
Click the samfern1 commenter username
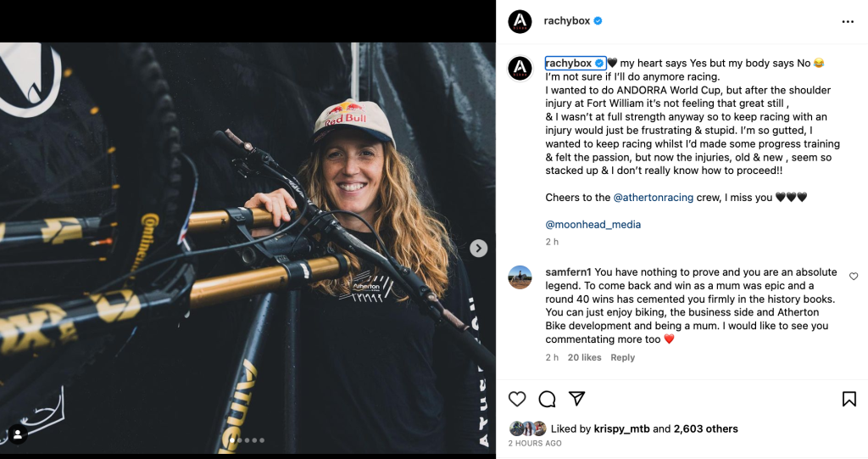tap(568, 272)
